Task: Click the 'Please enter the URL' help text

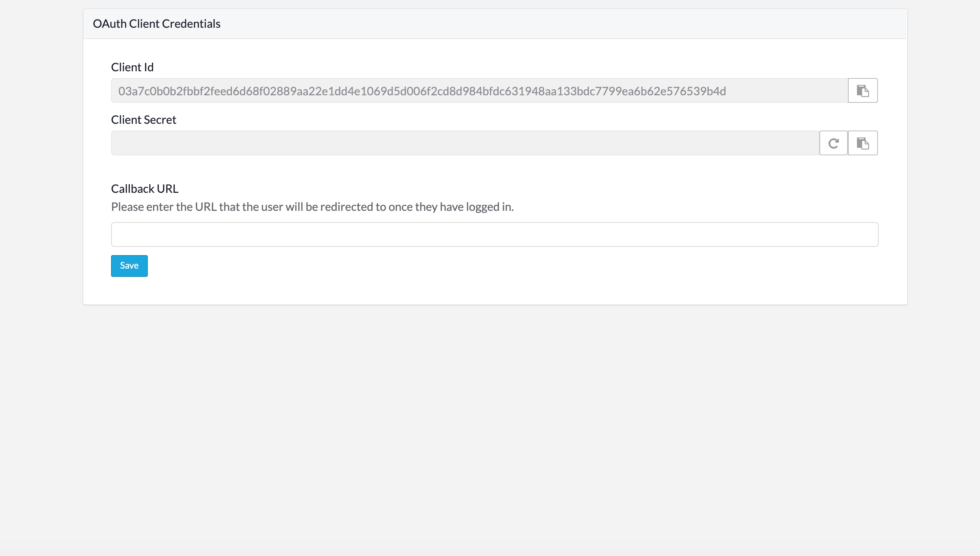Action: coord(312,207)
